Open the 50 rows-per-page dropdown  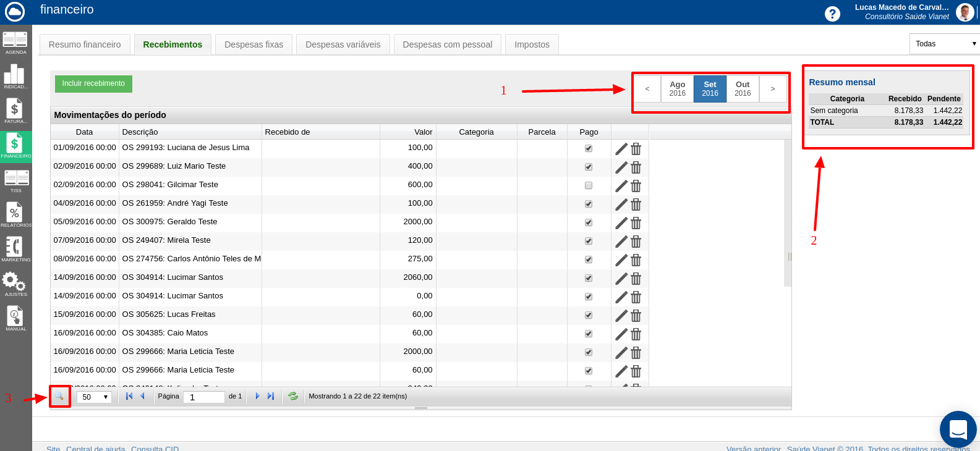[x=95, y=397]
